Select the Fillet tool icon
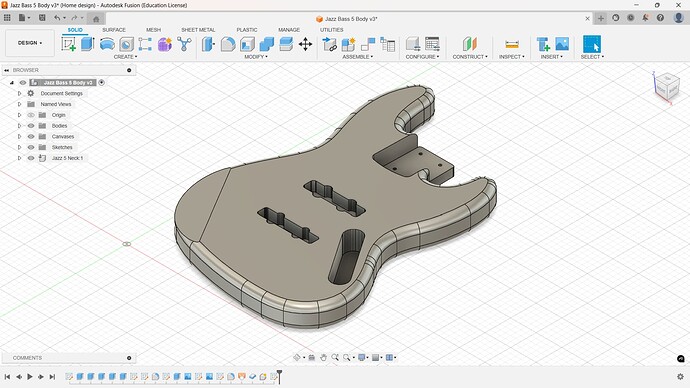The height and width of the screenshot is (388, 690). pos(228,44)
